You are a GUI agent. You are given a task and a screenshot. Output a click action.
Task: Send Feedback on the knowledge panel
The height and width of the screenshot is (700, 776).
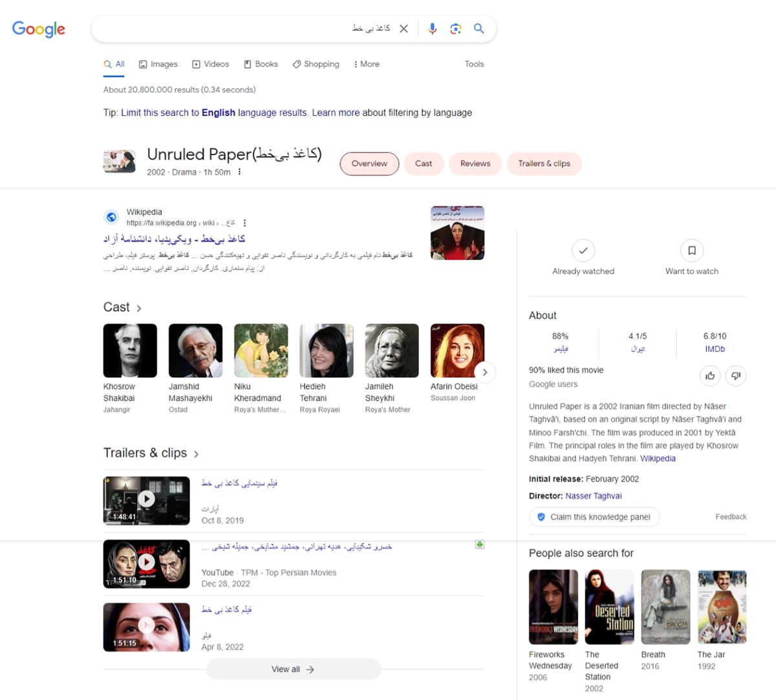click(x=731, y=517)
